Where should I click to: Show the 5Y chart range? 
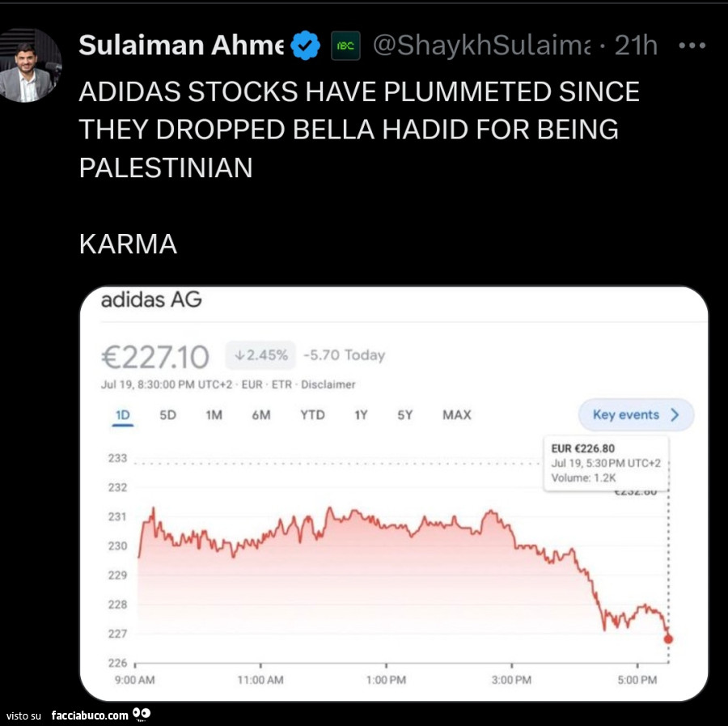pos(405,414)
